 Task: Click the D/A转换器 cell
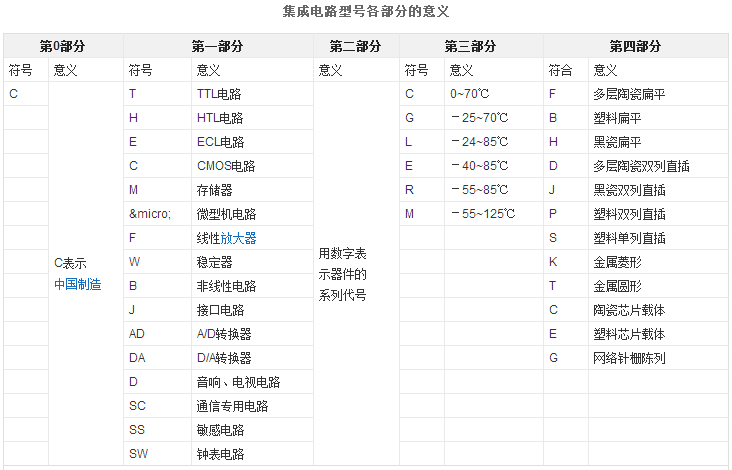[x=252, y=358]
